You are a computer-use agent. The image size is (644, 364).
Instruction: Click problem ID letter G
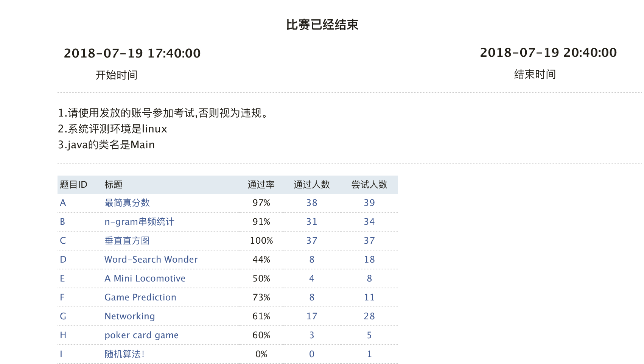(63, 316)
